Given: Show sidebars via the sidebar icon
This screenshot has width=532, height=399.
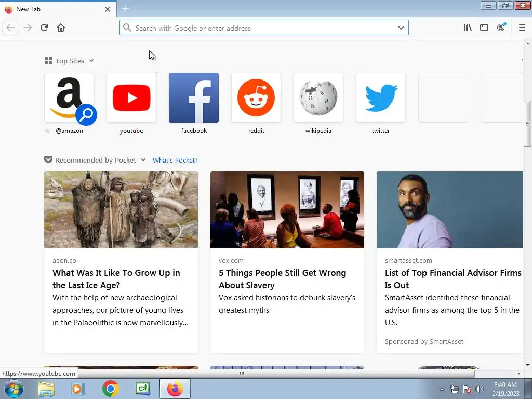Looking at the screenshot, I should tap(484, 28).
